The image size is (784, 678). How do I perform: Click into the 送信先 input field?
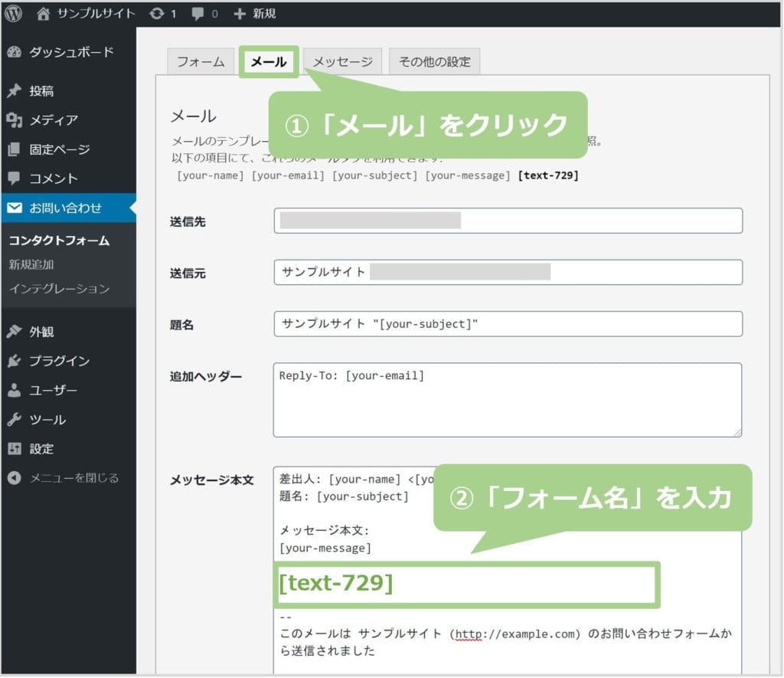508,221
